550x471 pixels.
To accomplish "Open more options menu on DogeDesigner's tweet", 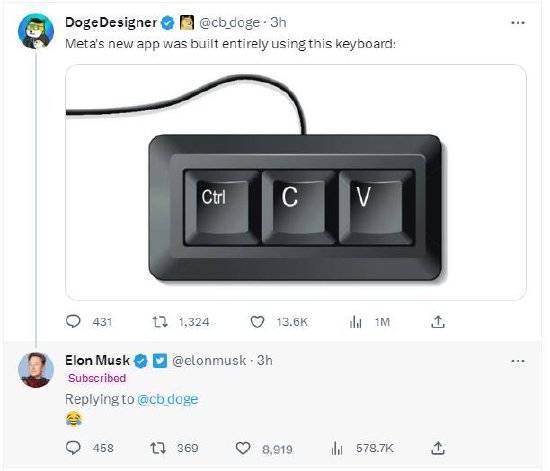I will [518, 23].
